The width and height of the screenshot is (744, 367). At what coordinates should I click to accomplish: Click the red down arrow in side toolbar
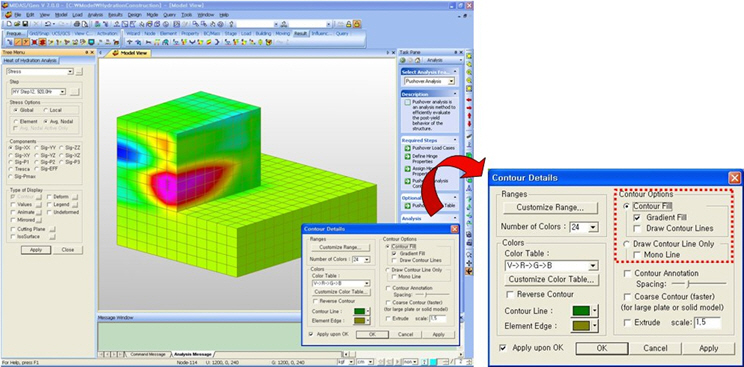pyautogui.click(x=469, y=123)
